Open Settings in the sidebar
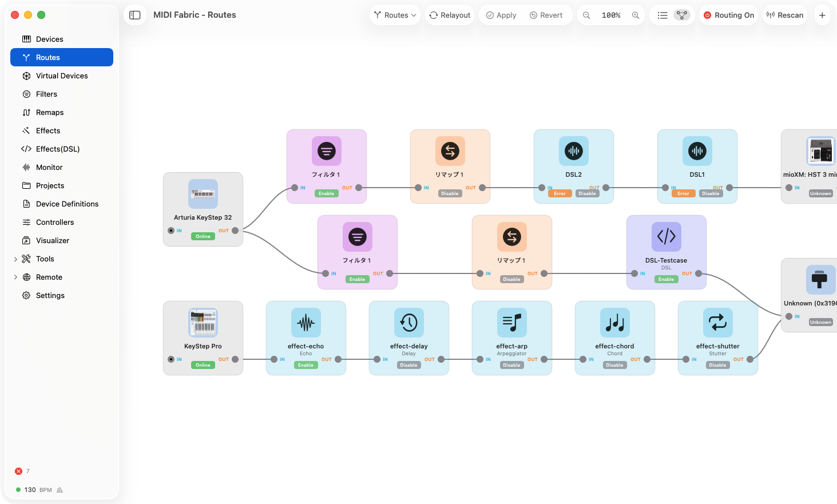 62,296
